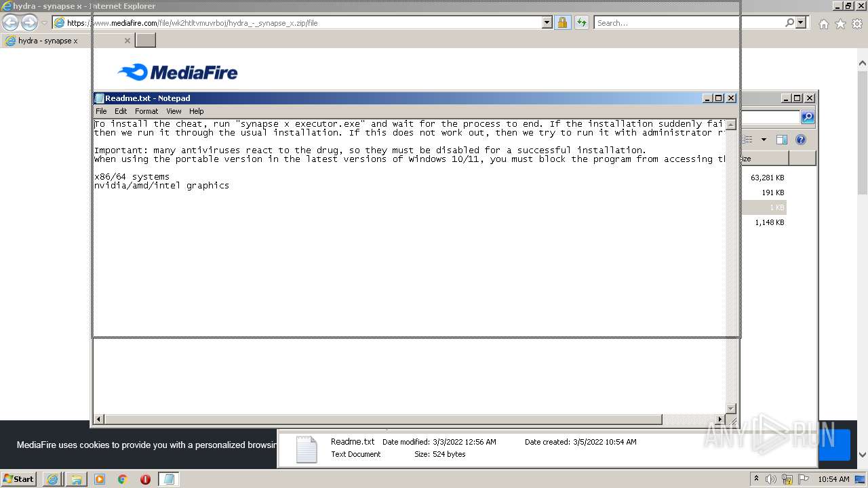The image size is (868, 488).
Task: Expand the search provider dropdown arrow
Action: (x=801, y=22)
